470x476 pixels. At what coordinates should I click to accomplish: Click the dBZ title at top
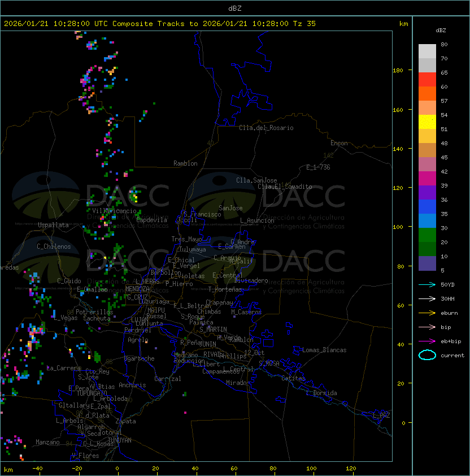click(235, 8)
